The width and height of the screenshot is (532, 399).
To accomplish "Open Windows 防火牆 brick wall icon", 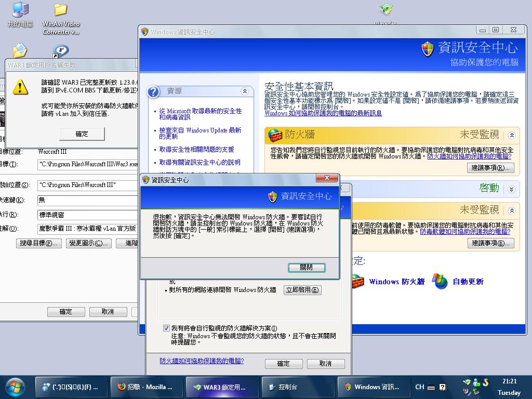I will click(358, 281).
